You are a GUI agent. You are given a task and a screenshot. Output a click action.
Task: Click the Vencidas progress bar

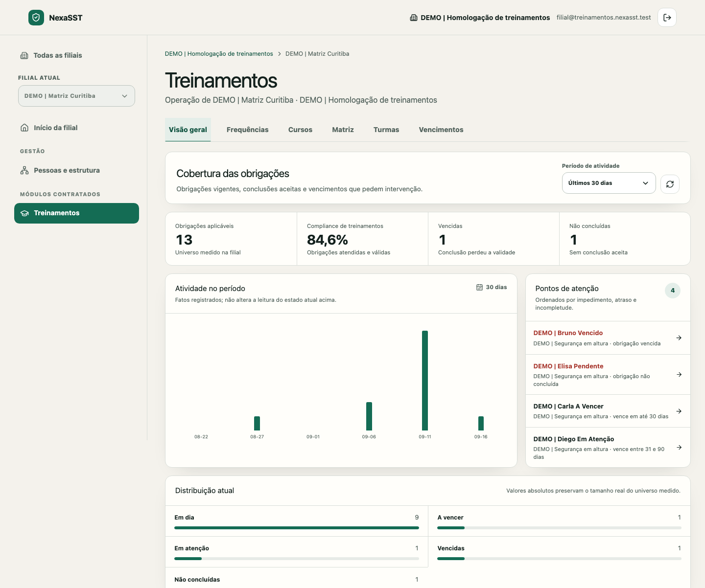coord(559,559)
